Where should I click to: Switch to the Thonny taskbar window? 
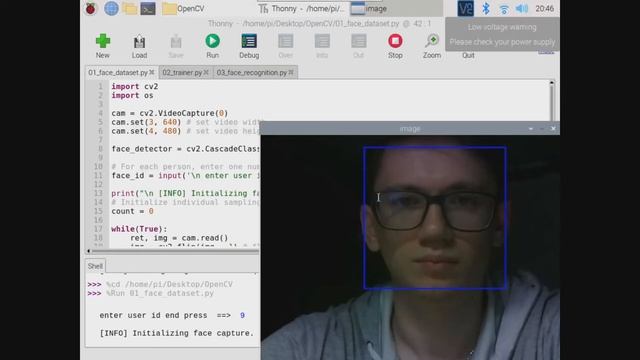pyautogui.click(x=302, y=9)
